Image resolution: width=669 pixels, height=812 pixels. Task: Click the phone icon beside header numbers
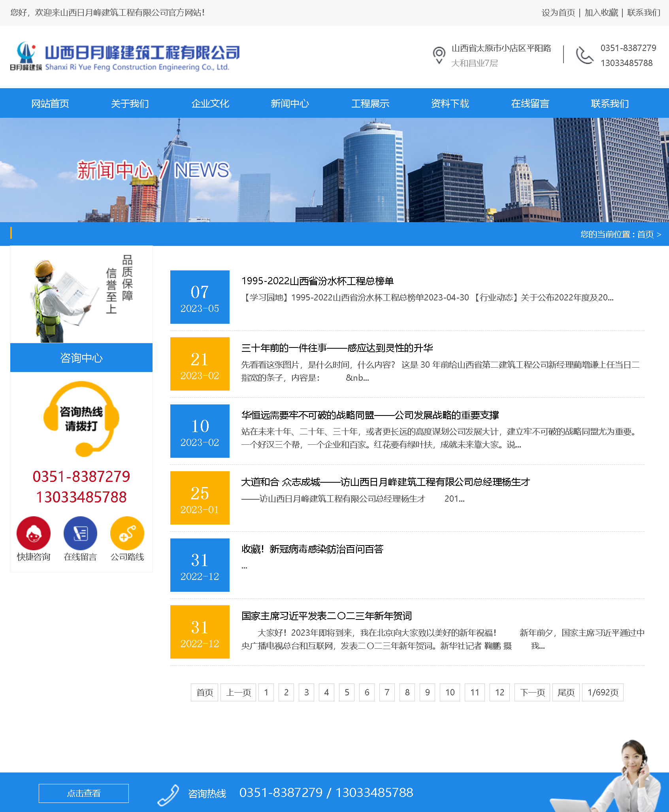coord(584,55)
